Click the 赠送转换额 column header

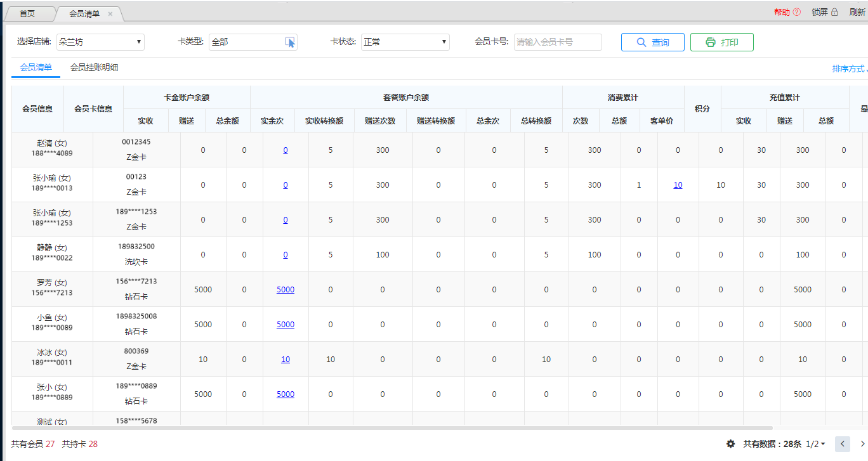(x=436, y=120)
